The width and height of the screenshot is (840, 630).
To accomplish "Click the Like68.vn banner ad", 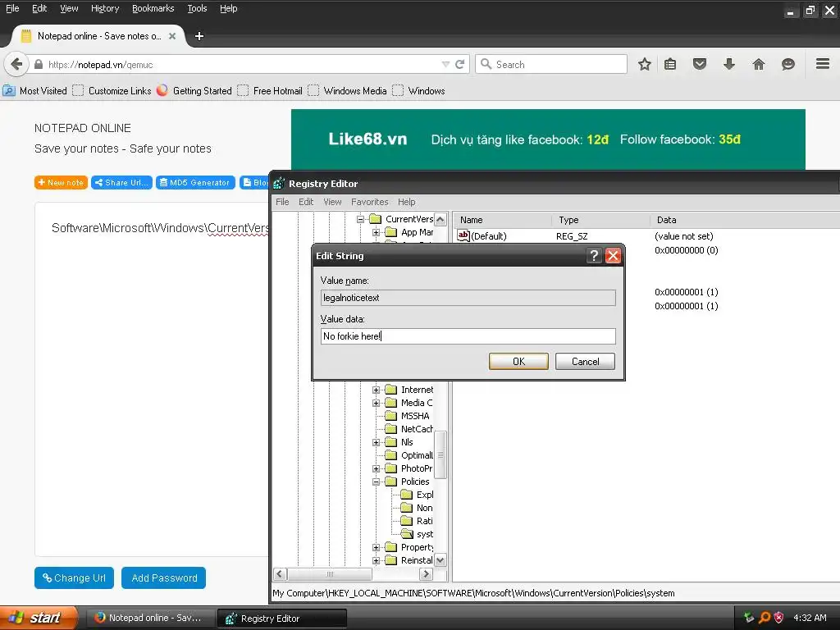I will pos(548,139).
